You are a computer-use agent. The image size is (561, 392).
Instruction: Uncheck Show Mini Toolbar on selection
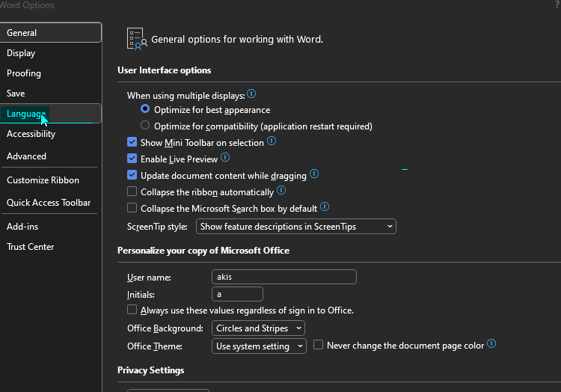coord(132,142)
